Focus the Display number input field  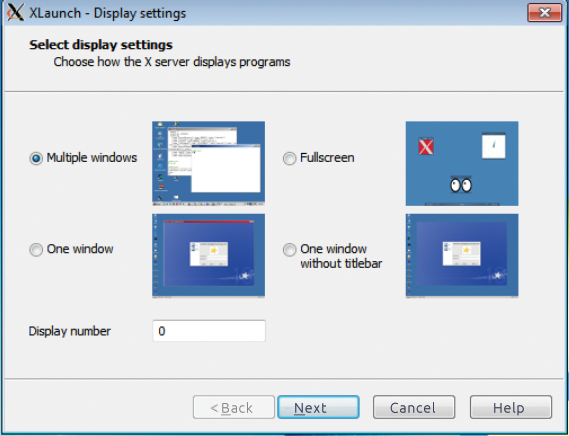click(209, 331)
